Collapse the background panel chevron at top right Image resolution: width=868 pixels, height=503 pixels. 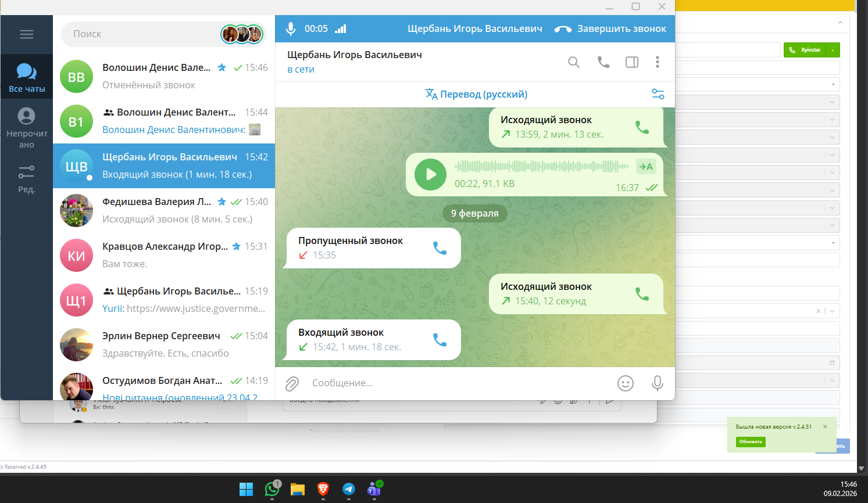840,23
